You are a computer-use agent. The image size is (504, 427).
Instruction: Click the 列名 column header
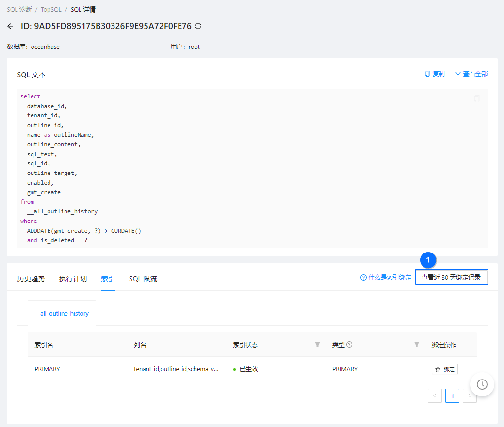[140, 345]
